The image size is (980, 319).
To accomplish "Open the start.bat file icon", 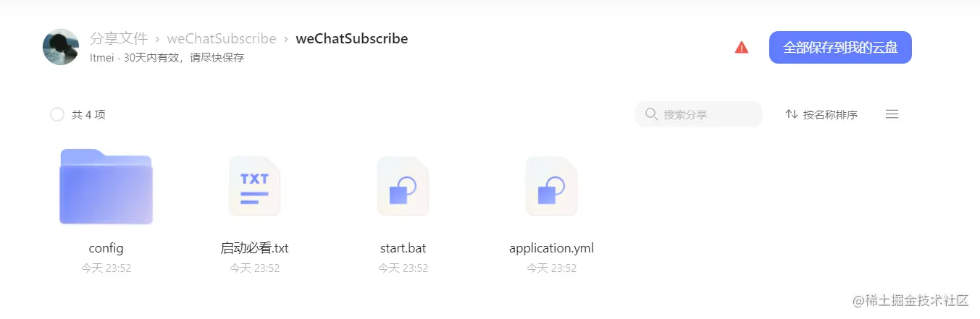I will click(x=403, y=186).
